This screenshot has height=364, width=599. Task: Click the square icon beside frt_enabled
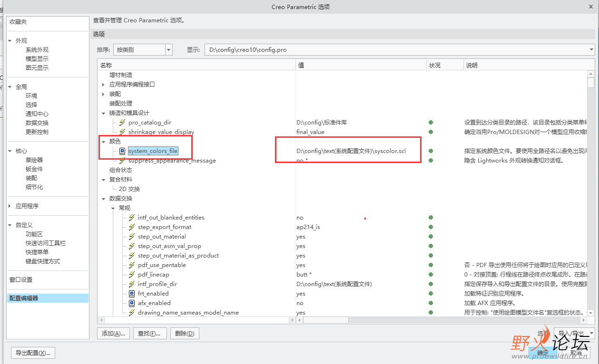pyautogui.click(x=132, y=294)
